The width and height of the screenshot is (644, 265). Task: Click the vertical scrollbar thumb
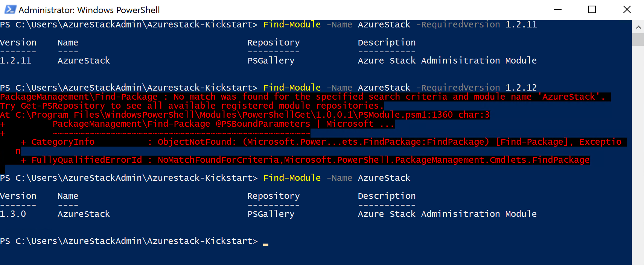click(638, 39)
